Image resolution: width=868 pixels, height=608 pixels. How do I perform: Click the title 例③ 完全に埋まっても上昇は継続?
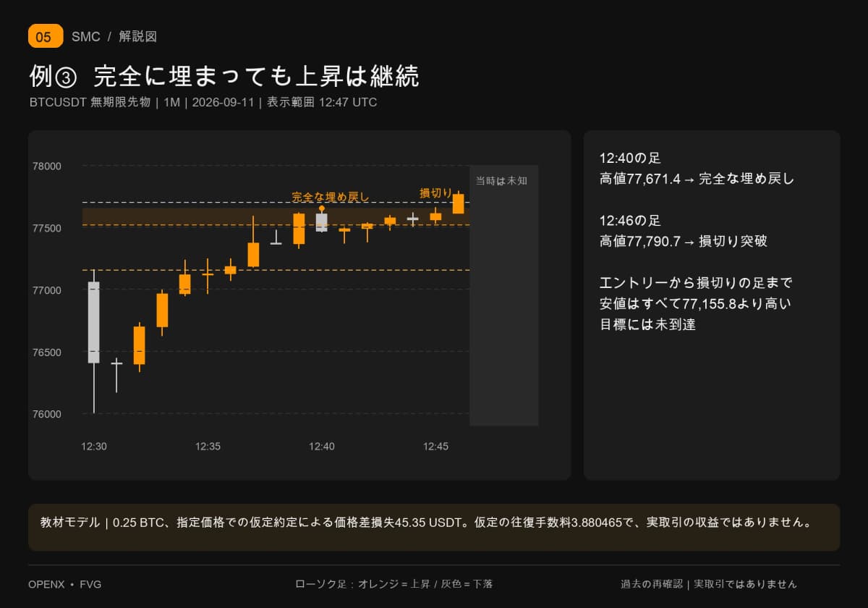click(x=224, y=76)
